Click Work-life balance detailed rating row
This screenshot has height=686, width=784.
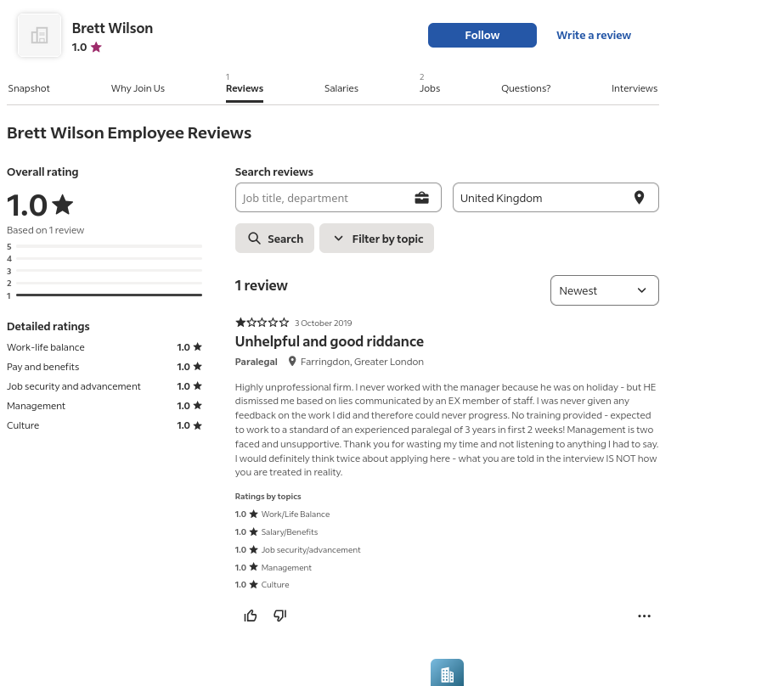[x=104, y=347]
